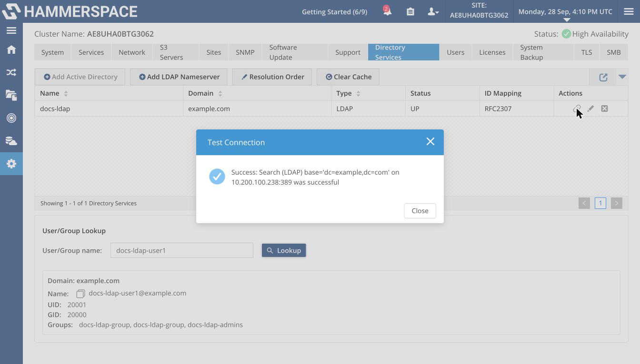The image size is (640, 364).
Task: Copy the docs-ldap-user1@example.com name
Action: (x=80, y=294)
